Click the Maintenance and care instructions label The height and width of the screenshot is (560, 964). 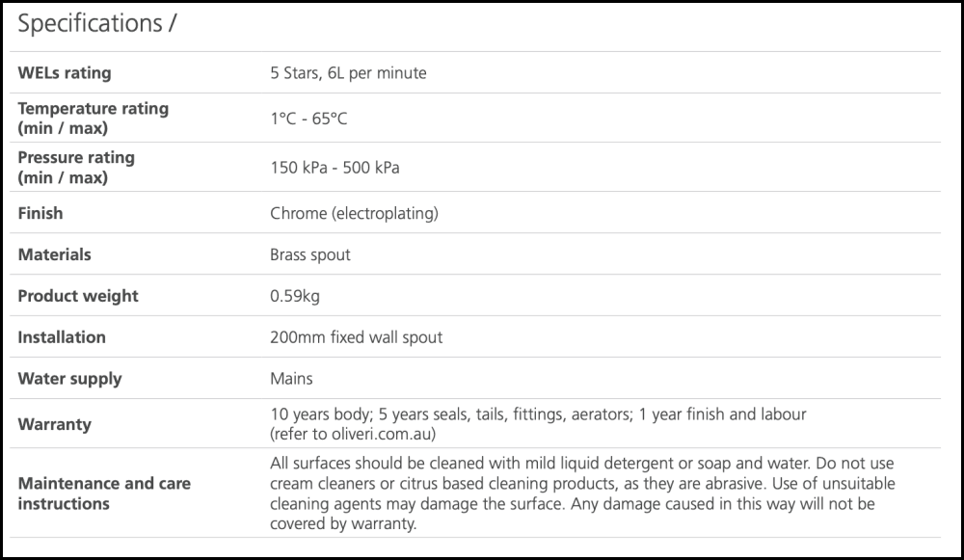pos(104,493)
